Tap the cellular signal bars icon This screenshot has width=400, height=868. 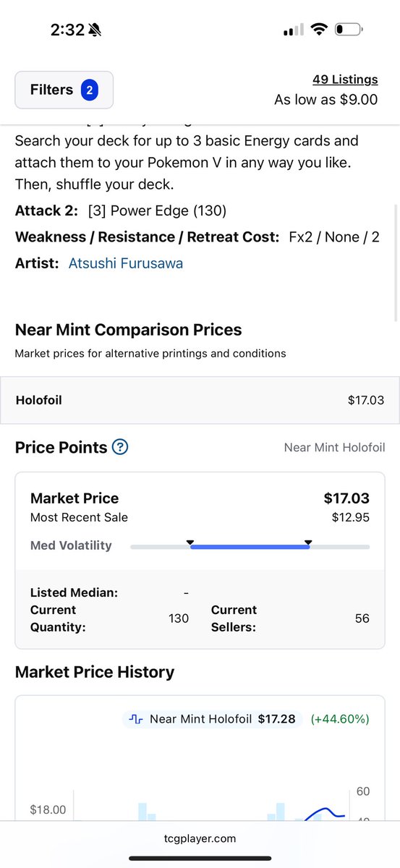point(293,30)
